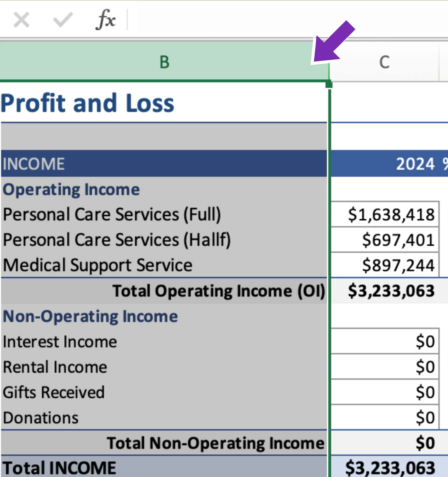Screen dimensions: 448x477
Task: Select column C header
Action: point(384,62)
